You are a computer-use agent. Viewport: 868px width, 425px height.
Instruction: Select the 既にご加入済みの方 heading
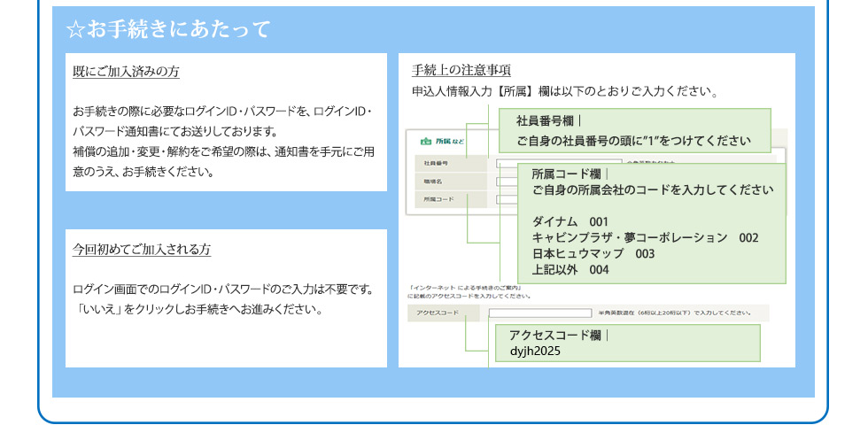click(x=126, y=72)
